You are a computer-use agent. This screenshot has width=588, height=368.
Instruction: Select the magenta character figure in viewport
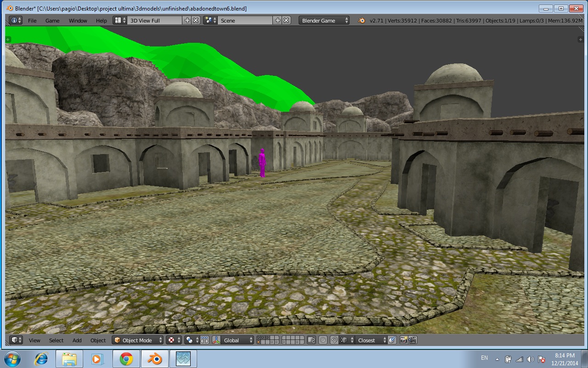(x=262, y=163)
